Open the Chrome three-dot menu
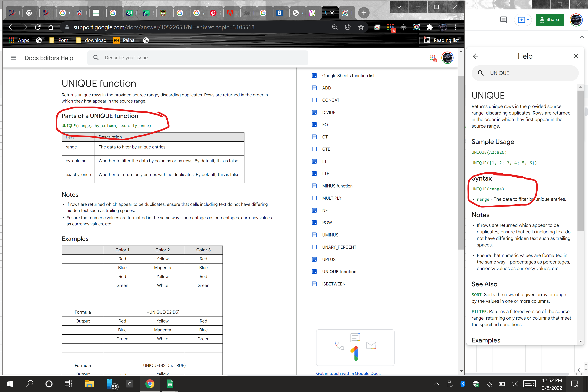The width and height of the screenshot is (588, 392). coord(456,27)
